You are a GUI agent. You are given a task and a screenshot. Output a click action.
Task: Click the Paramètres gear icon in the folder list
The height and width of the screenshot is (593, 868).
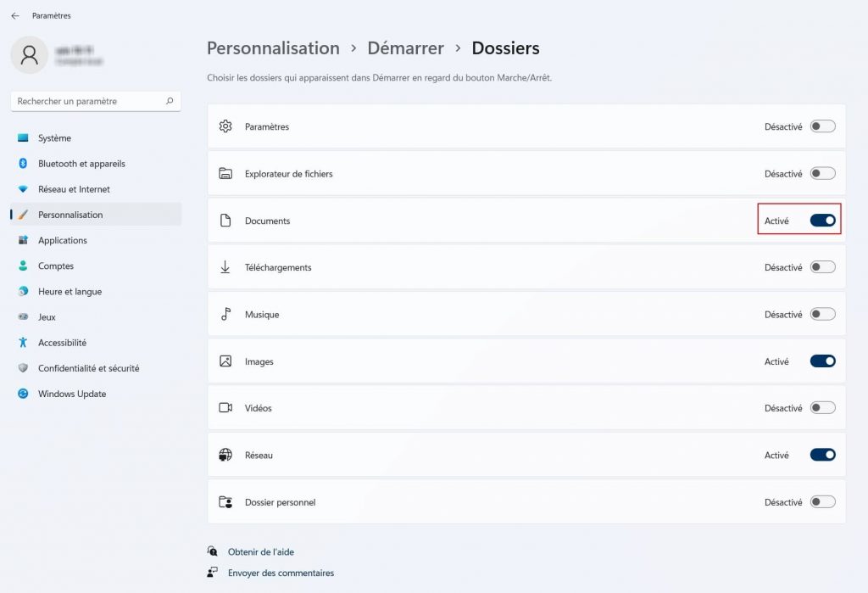pos(225,126)
